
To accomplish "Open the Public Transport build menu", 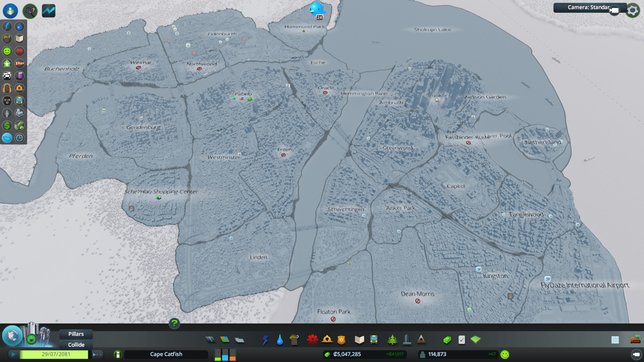I will [x=374, y=340].
